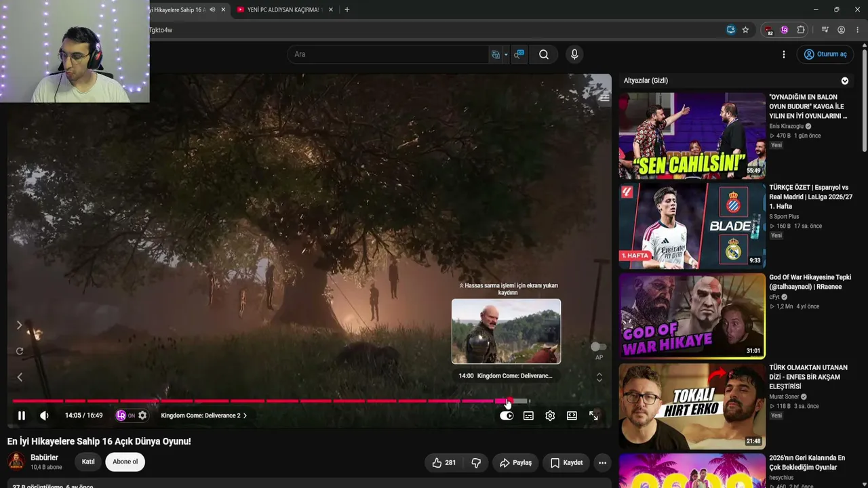The image size is (868, 488).
Task: Click the install app icon in address bar
Action: pos(730,30)
